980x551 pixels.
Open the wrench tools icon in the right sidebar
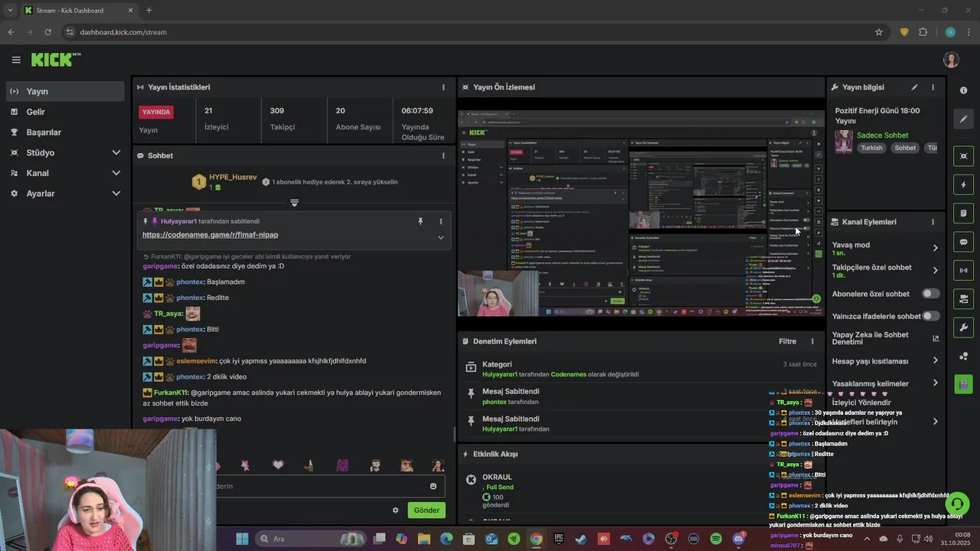963,328
